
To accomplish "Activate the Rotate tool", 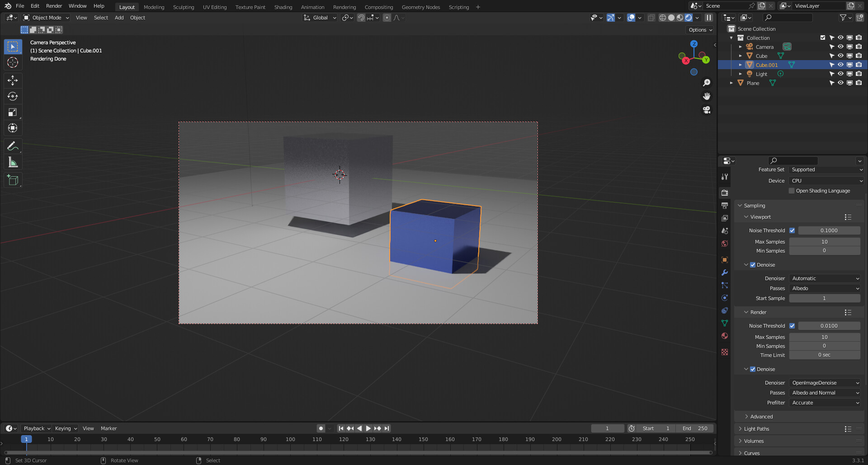I will point(13,96).
